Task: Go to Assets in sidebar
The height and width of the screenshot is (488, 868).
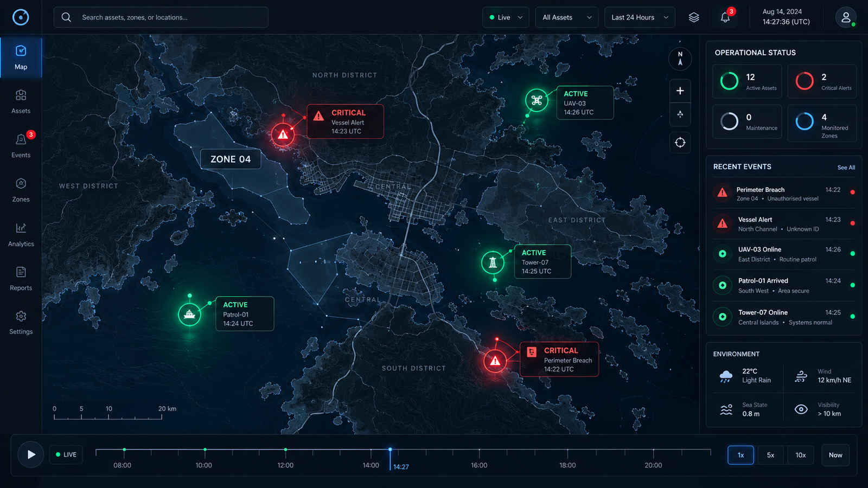Action: click(x=21, y=102)
